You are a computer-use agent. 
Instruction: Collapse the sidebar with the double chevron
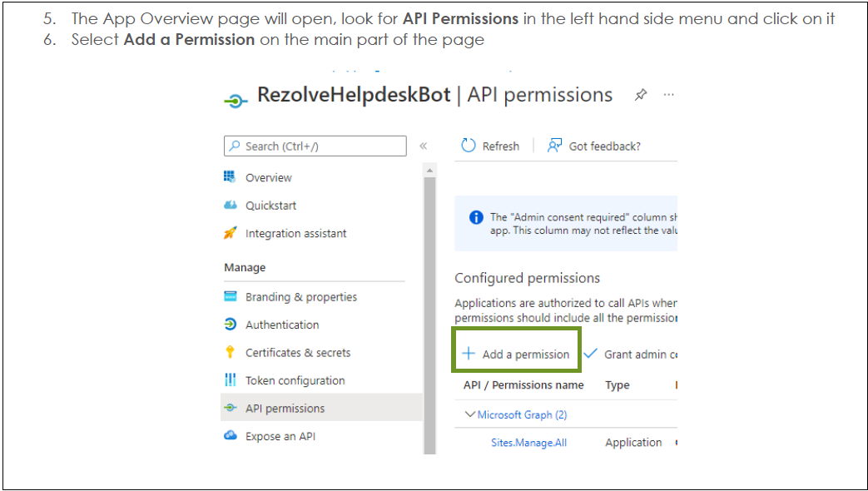coord(424,146)
